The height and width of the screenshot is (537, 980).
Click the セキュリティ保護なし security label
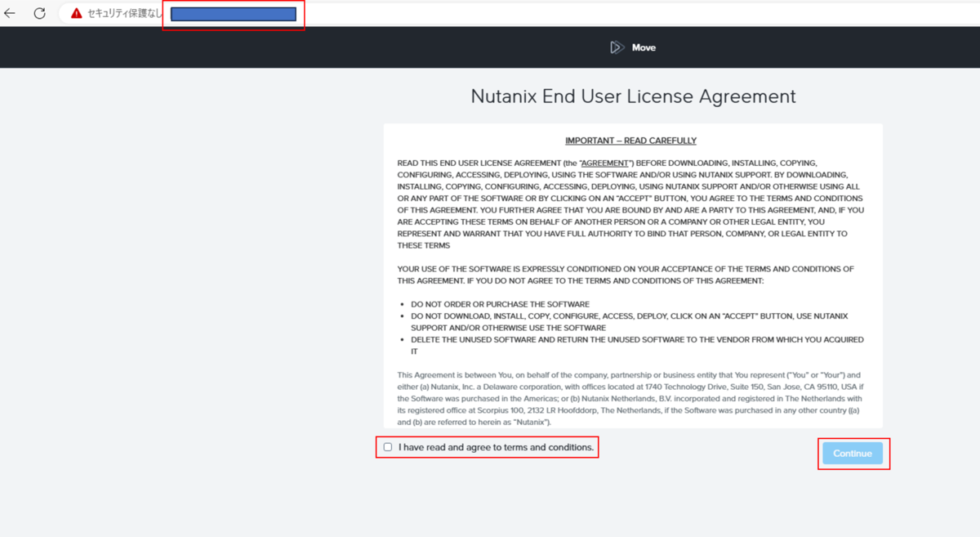click(125, 13)
